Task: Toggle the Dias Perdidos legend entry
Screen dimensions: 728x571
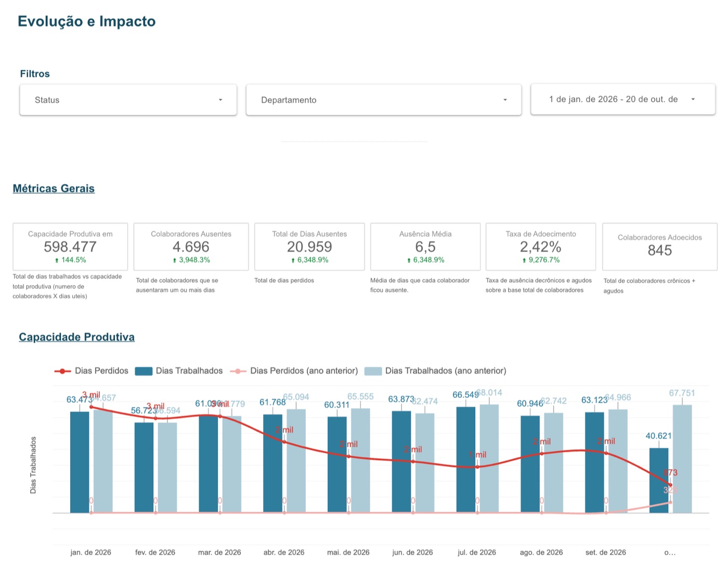Action: tap(91, 371)
